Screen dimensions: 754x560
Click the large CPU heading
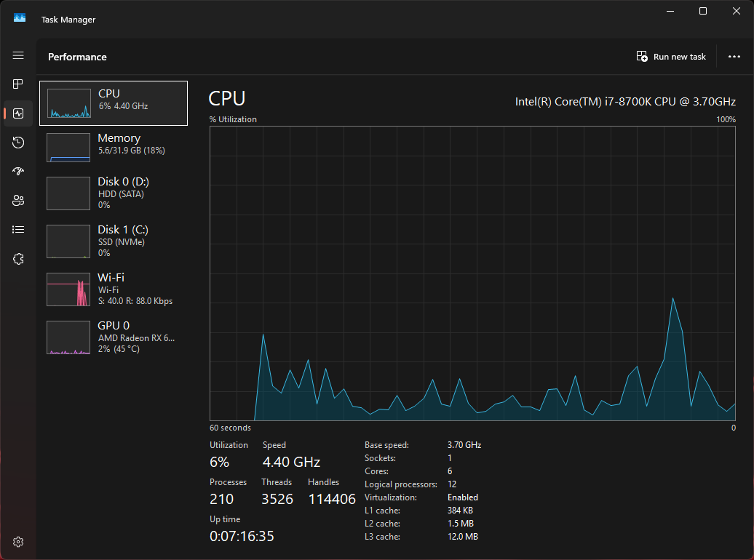227,98
